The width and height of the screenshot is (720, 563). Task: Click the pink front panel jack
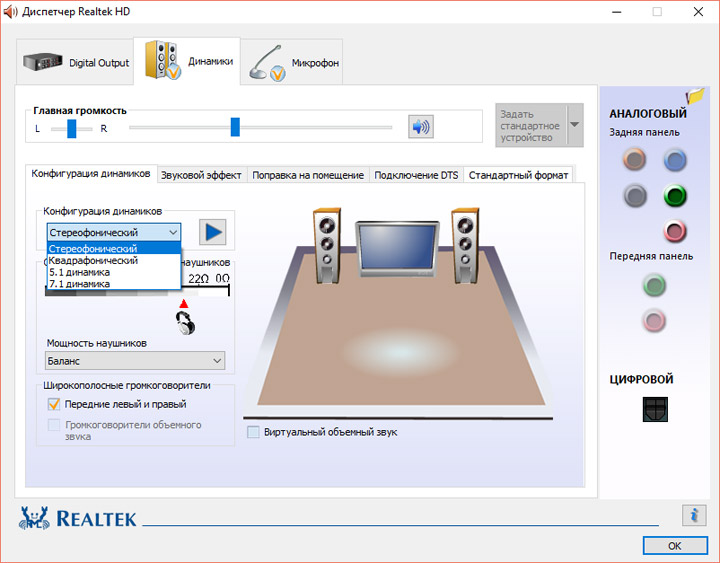[x=654, y=320]
